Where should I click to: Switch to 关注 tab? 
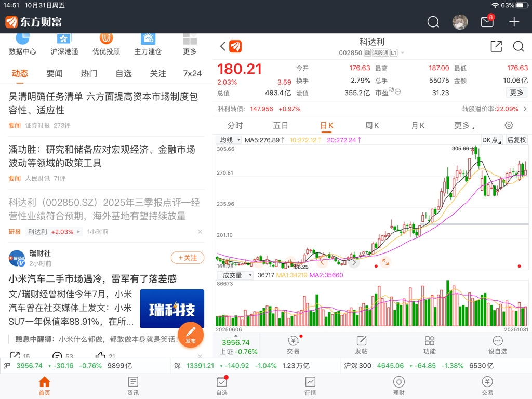pos(158,73)
